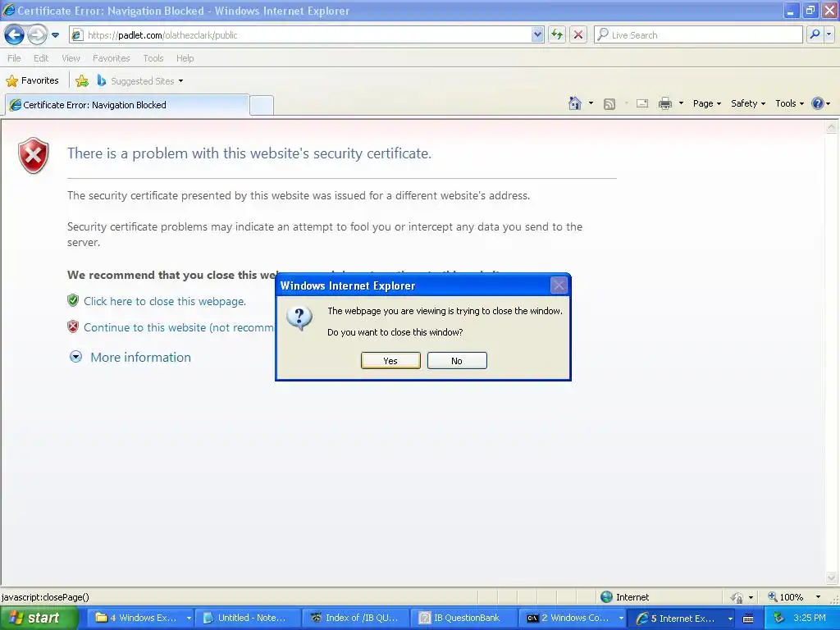Switch to Windows Command taskbar group
Screen dimensions: 840x630
click(573, 618)
